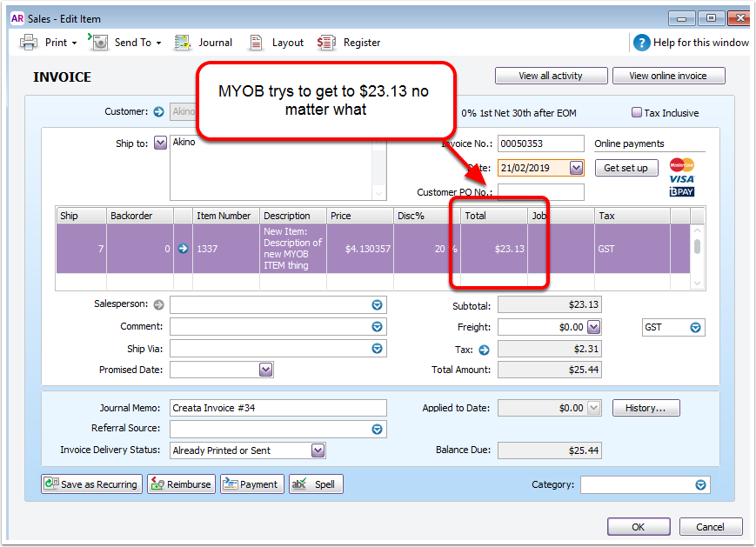Click the Customer PO No. field
Viewport: 756px width, 547px height.
click(541, 192)
